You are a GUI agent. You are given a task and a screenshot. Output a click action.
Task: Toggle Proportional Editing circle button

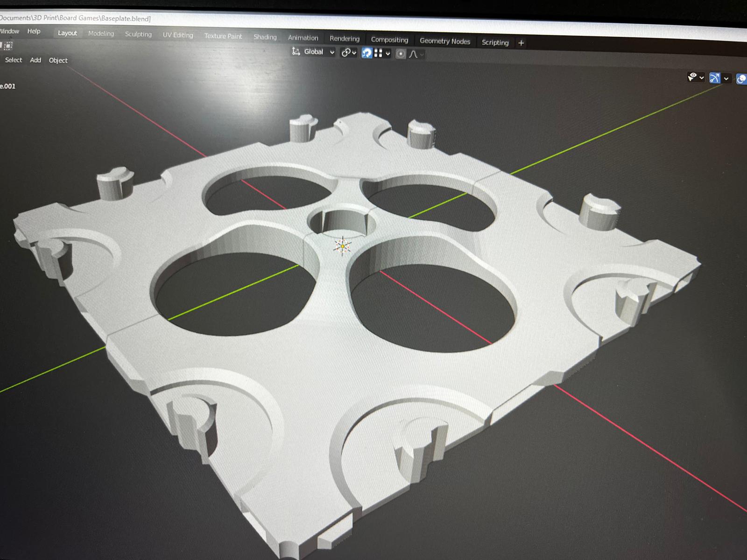401,54
